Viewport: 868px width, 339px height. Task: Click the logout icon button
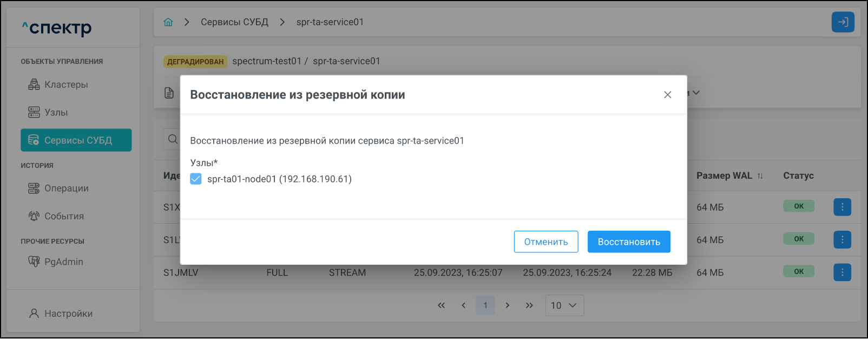[843, 22]
